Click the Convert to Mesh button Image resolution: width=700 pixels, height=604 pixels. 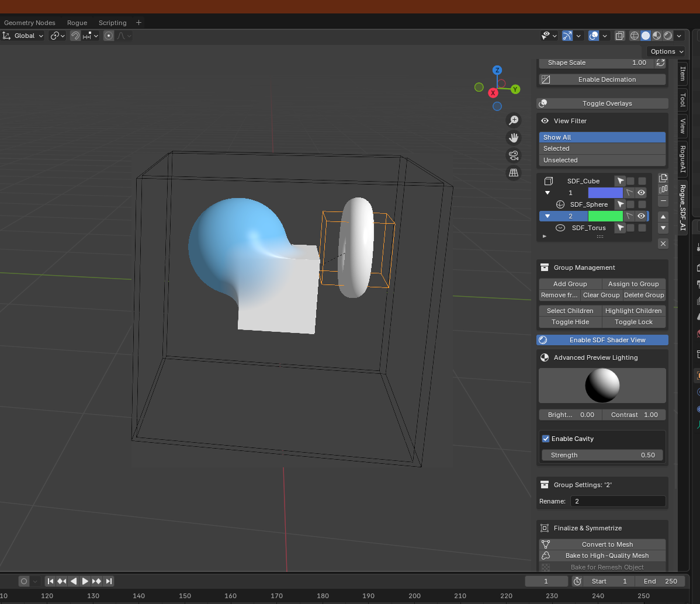point(607,544)
